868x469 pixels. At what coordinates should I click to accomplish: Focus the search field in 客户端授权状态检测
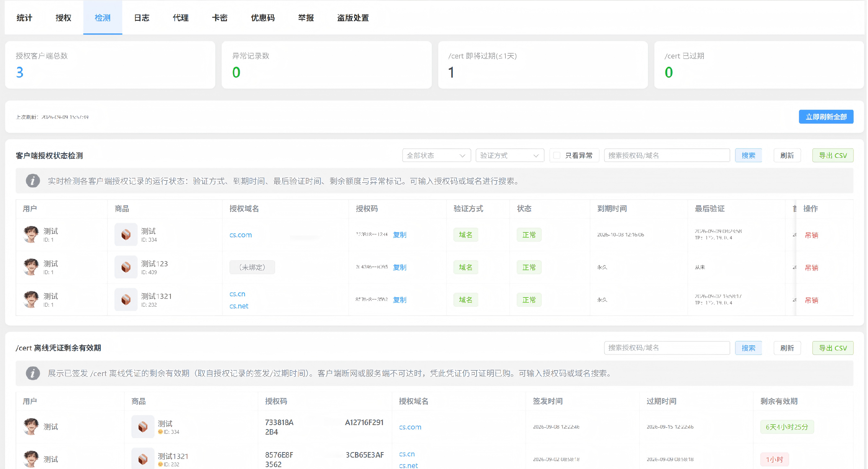coord(667,155)
